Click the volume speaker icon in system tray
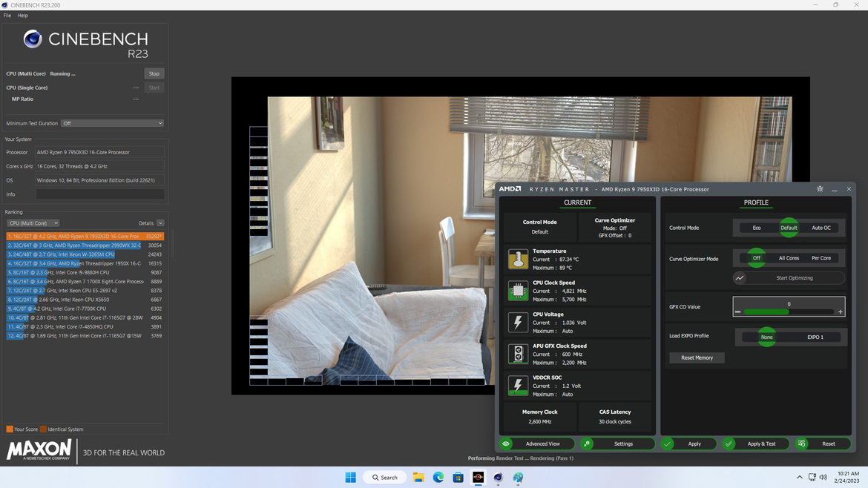 click(x=823, y=478)
